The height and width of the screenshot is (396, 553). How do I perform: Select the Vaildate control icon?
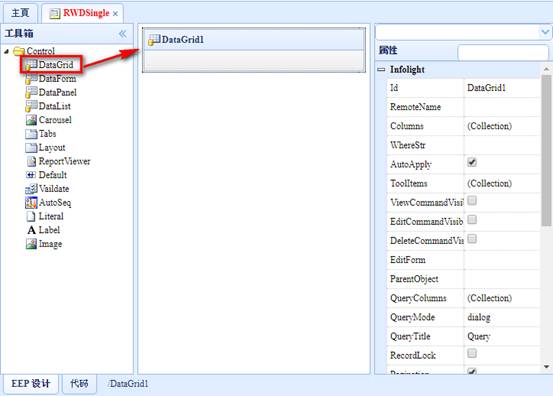point(31,189)
